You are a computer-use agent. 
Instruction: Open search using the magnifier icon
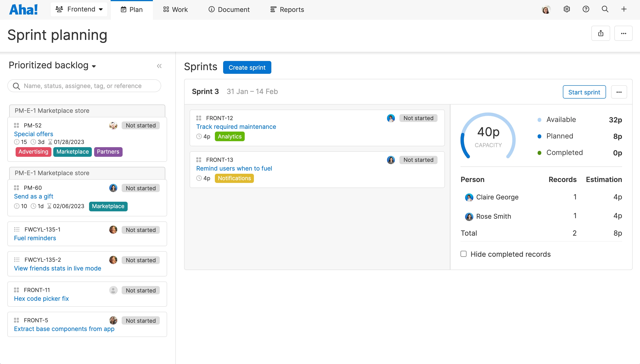click(605, 9)
